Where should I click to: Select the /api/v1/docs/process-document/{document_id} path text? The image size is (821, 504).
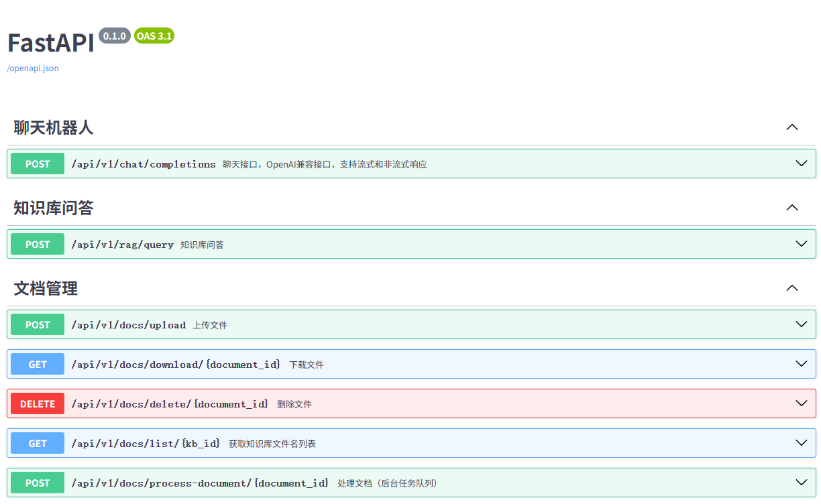200,483
